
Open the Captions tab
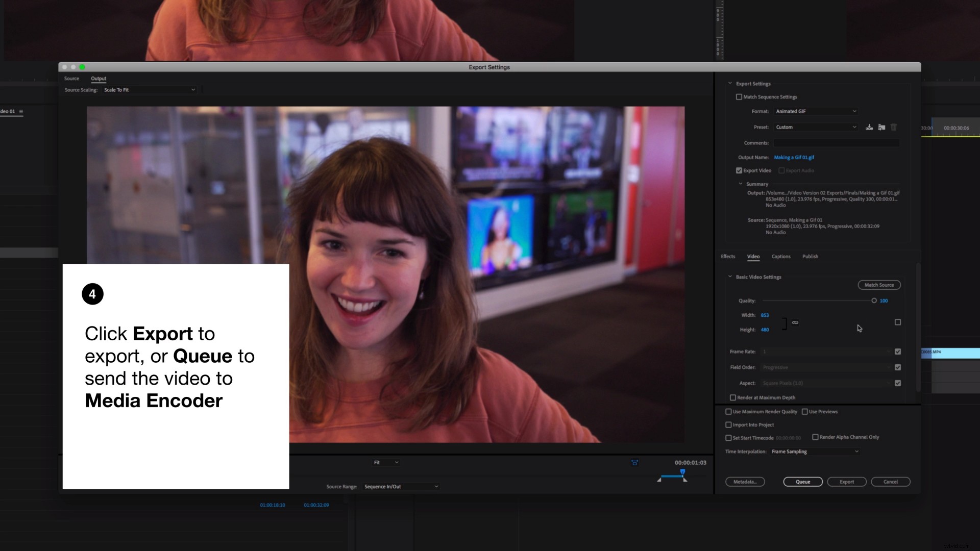tap(781, 257)
